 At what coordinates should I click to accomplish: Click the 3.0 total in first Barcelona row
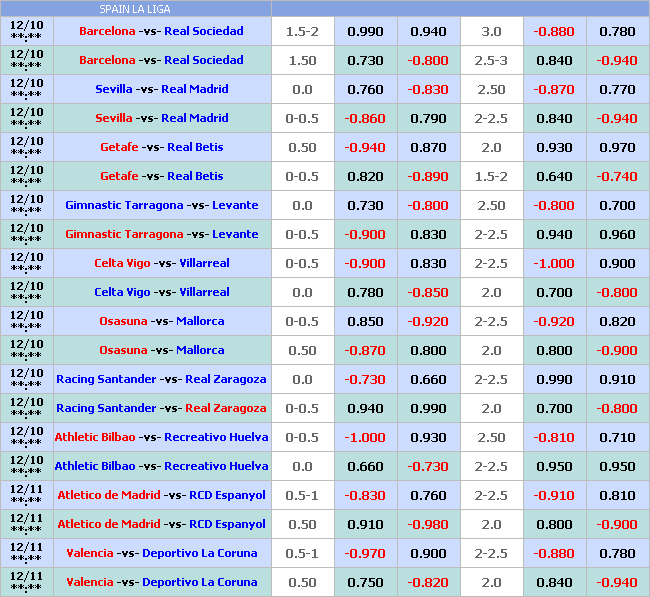pos(491,31)
